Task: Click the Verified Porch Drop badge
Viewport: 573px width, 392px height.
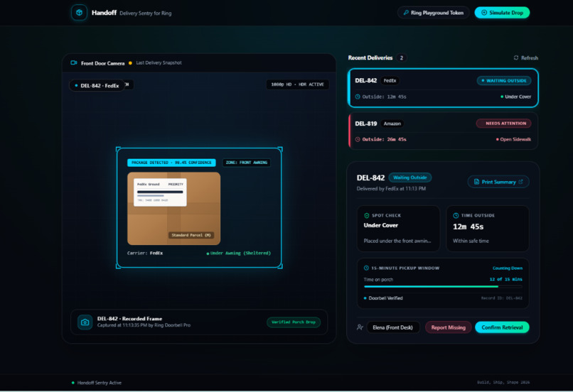Action: click(x=294, y=322)
